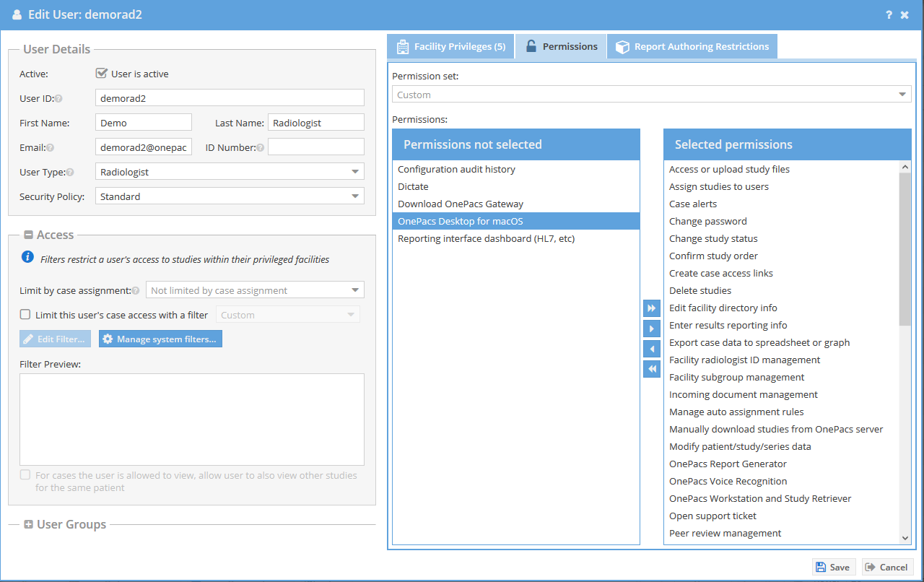Select 'Manage auto assignment rules'

tap(782, 412)
